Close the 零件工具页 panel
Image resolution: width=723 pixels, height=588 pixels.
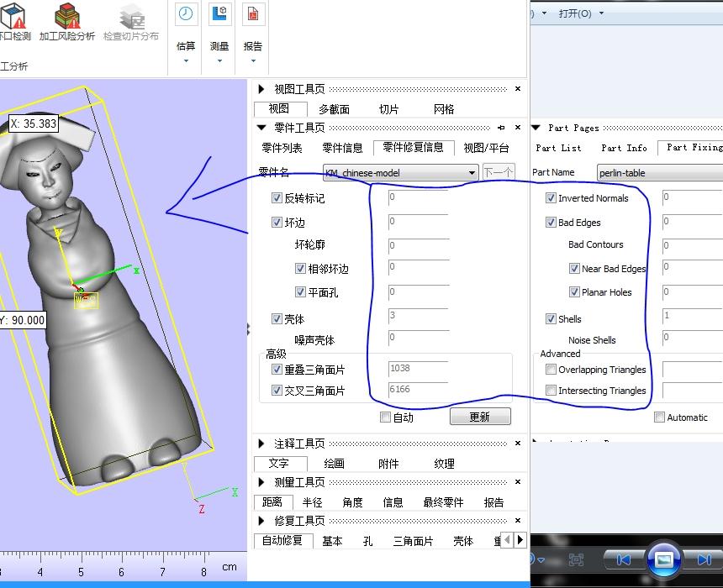point(518,127)
